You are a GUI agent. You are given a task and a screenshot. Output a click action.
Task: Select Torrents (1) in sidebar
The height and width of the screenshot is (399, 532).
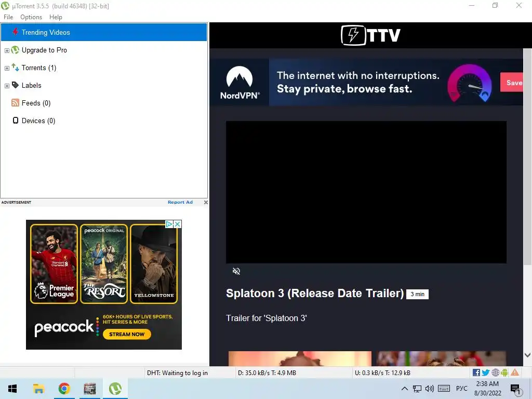38,68
